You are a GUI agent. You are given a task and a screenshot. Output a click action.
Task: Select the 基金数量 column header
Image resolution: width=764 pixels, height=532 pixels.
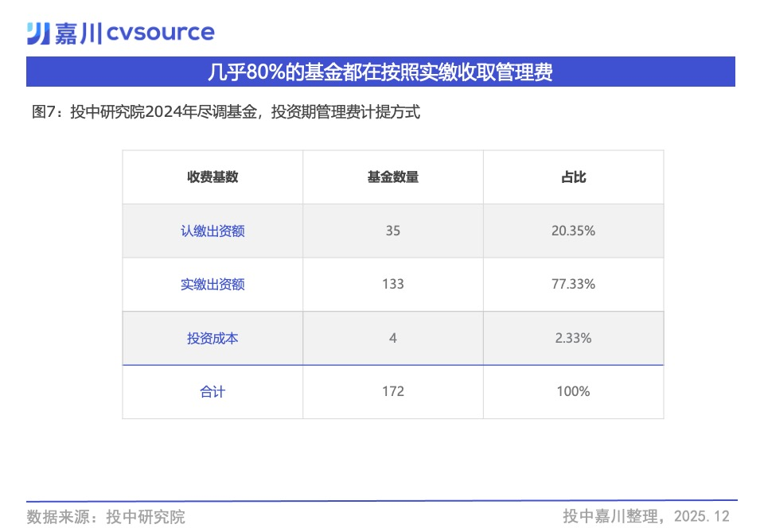392,177
